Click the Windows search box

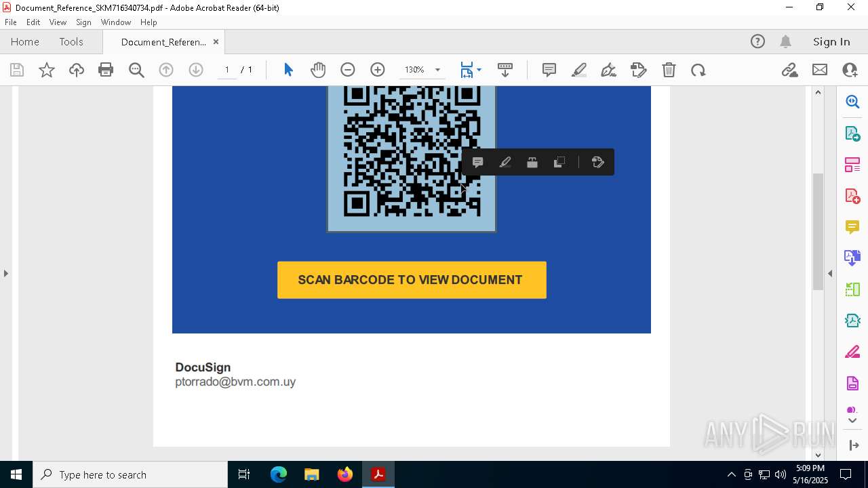tap(131, 474)
